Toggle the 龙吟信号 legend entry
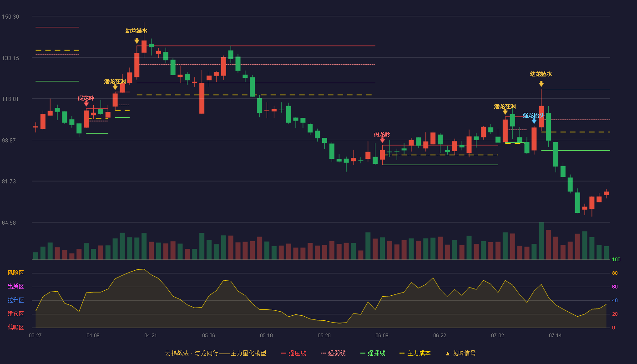637x364 pixels. tap(460, 353)
